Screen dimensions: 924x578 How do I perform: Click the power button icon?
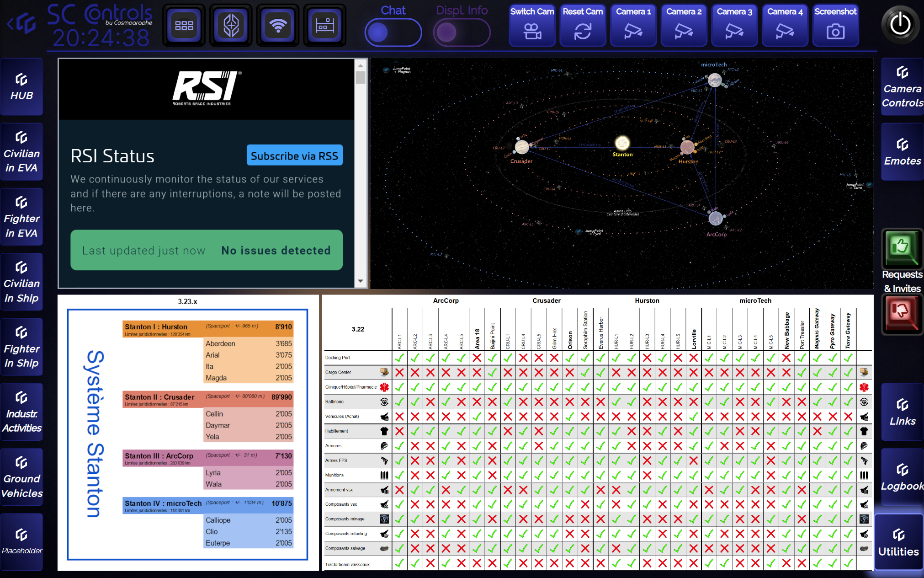[x=900, y=25]
